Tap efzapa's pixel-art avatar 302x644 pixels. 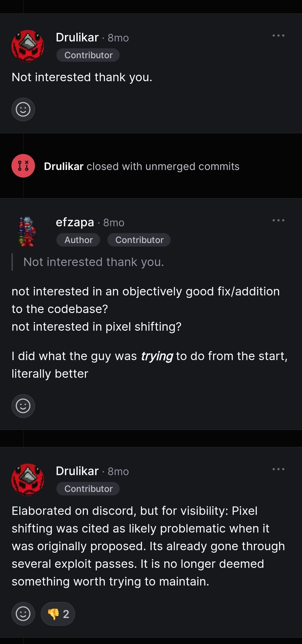pyautogui.click(x=27, y=231)
